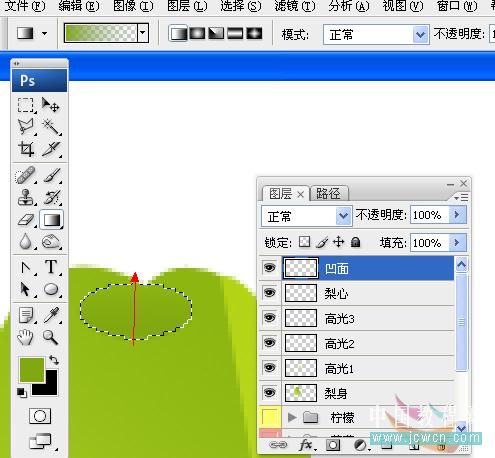Select the Ellipse shape tool
The width and height of the screenshot is (495, 458).
tap(51, 289)
